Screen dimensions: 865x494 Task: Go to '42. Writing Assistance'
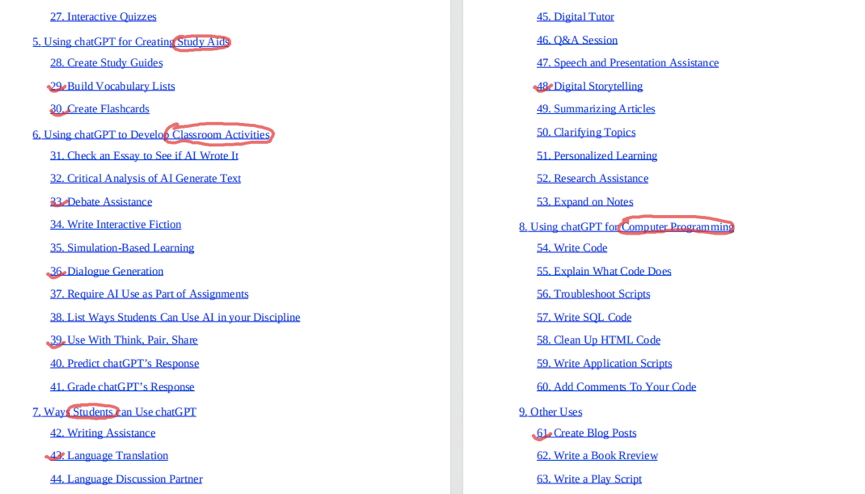[x=103, y=433]
